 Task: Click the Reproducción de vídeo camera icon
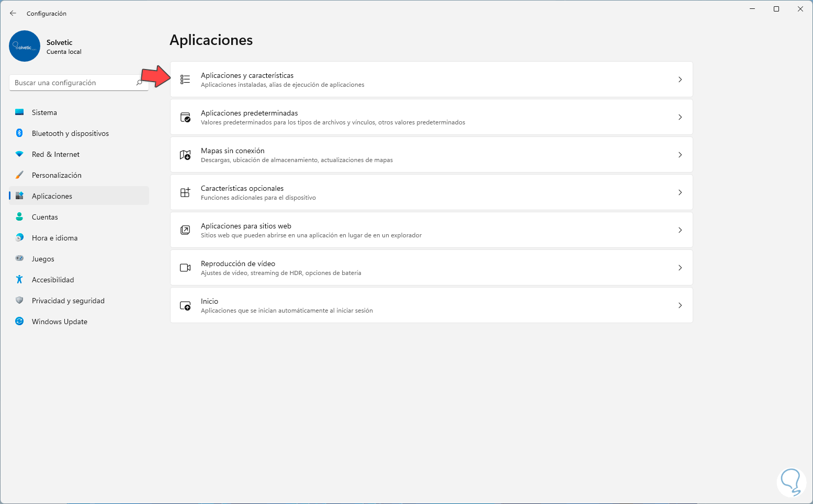(x=185, y=268)
